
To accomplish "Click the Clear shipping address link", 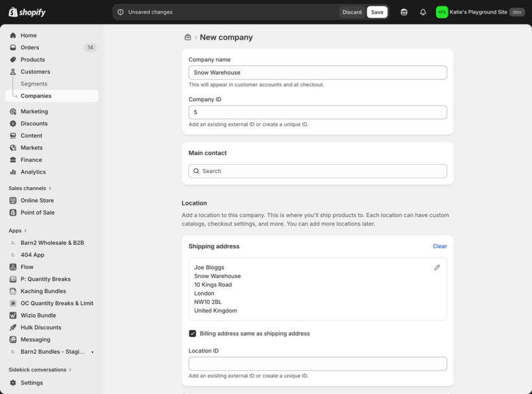I will tap(440, 246).
